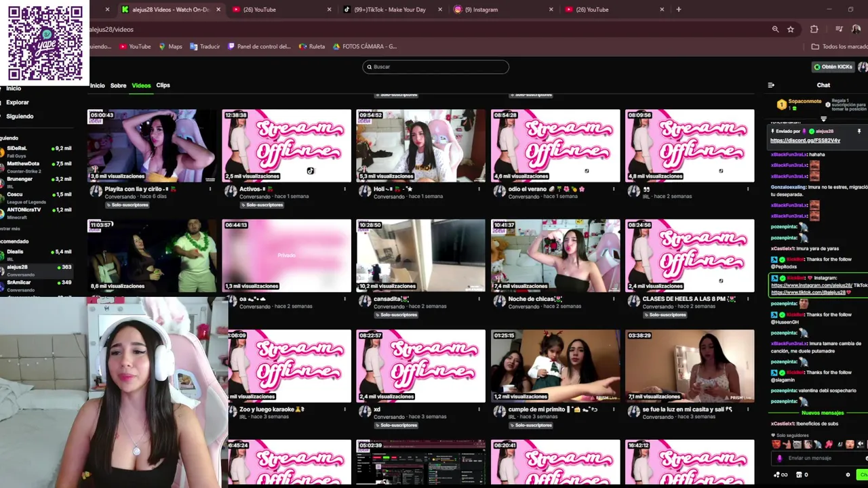Open Coscu channel in sidebar
Viewport: 868px width, 488px height.
point(37,197)
